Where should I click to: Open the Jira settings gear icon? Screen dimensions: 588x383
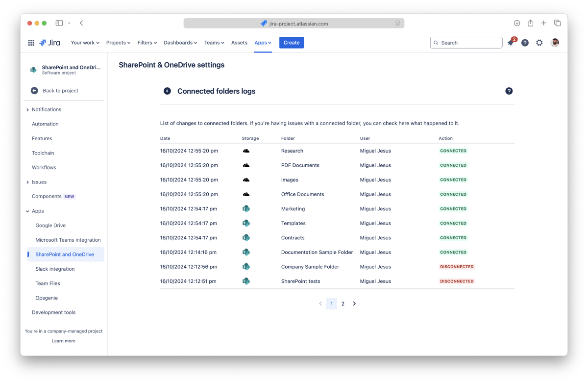point(539,43)
